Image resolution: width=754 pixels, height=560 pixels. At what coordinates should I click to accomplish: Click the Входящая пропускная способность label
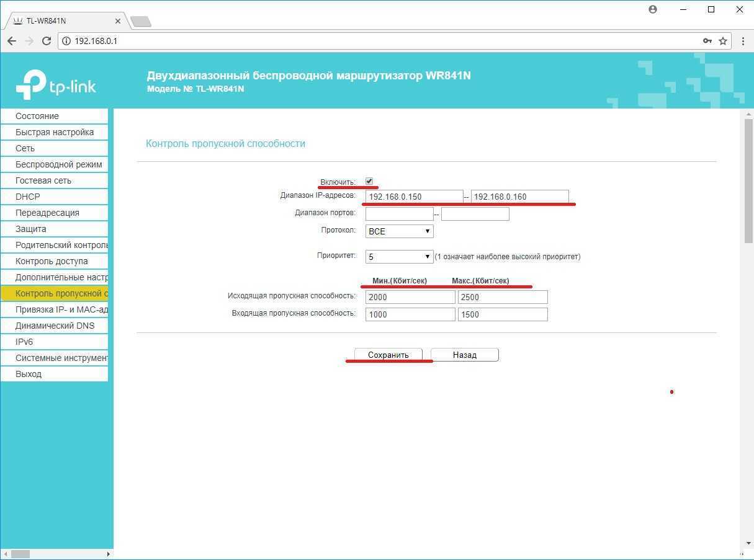click(294, 313)
